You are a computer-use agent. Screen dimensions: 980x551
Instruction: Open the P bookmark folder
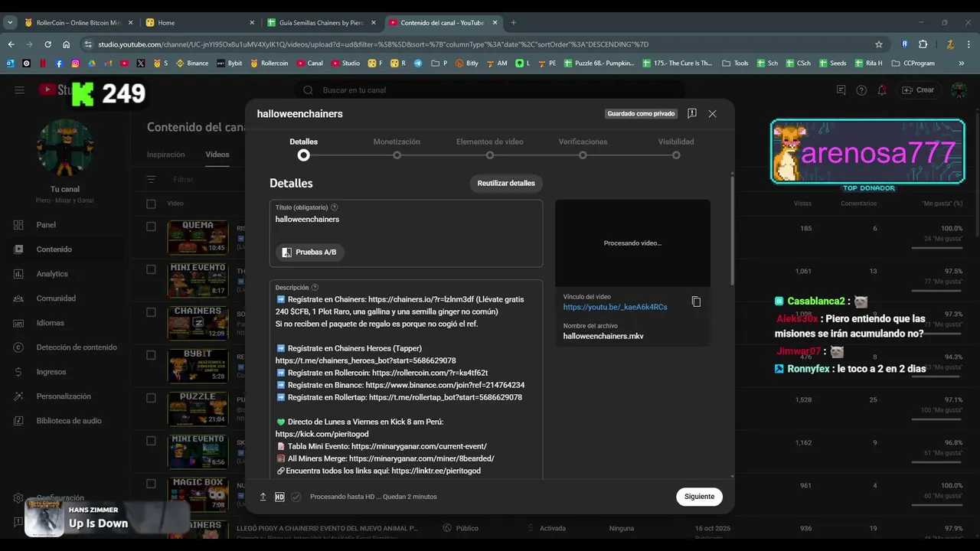pos(439,64)
